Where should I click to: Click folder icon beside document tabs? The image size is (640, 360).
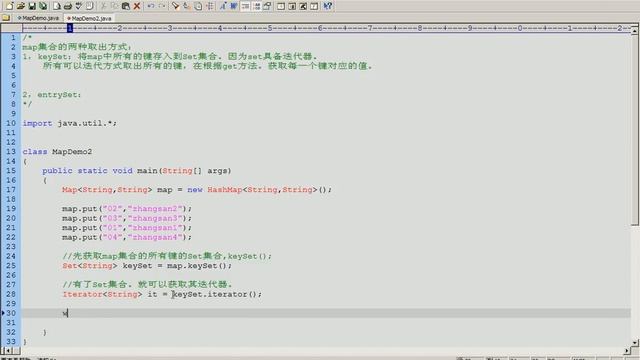click(6, 18)
